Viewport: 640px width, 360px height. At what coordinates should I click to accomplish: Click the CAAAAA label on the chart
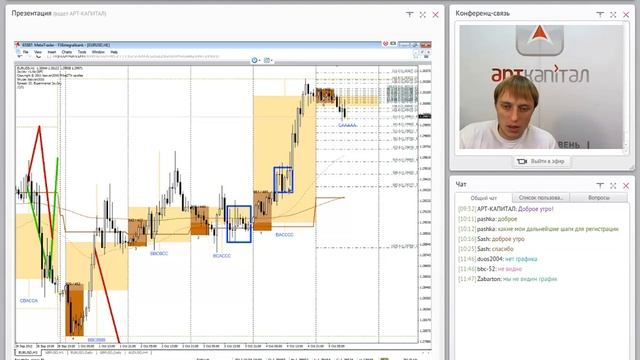pos(347,126)
